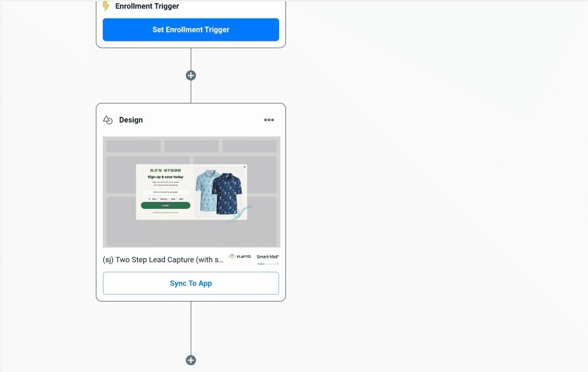
Task: Click the SJ's Store logo in preview
Action: (166, 171)
